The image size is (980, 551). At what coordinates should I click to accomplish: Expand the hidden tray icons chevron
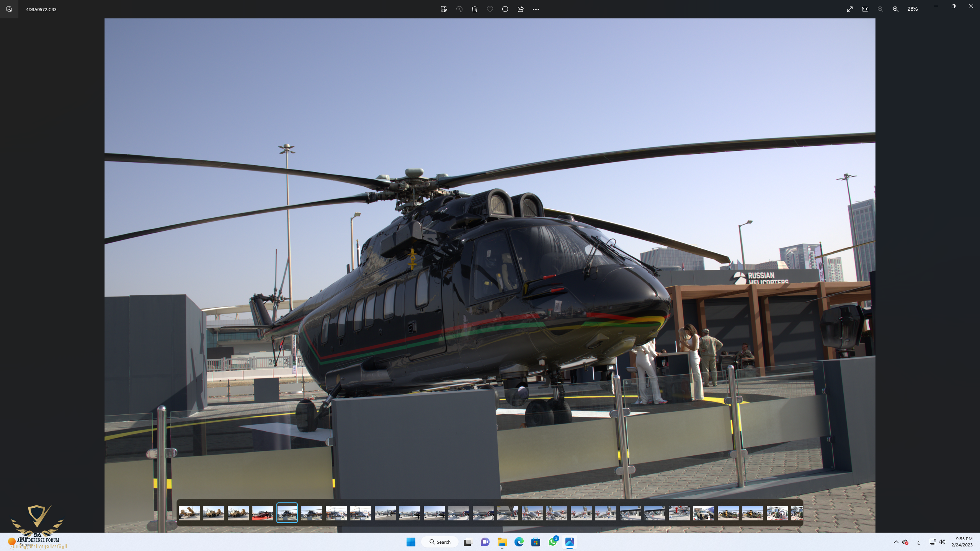coord(896,542)
